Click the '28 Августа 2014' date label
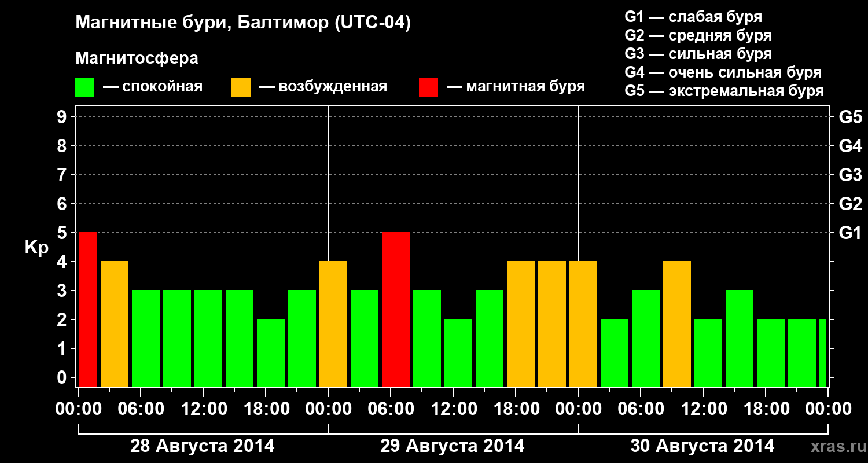Screen dimensions: 868x463 click(x=202, y=446)
